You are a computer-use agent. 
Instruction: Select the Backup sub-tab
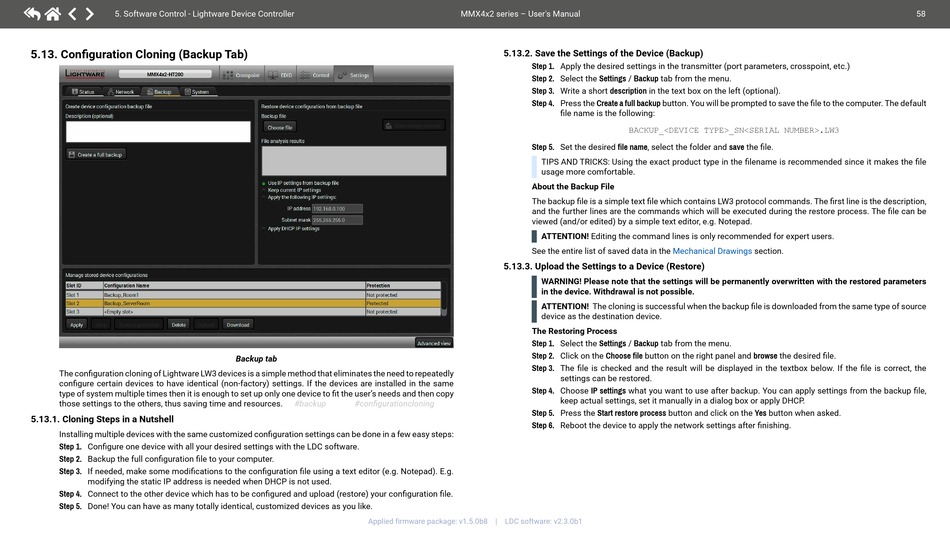coord(159,92)
